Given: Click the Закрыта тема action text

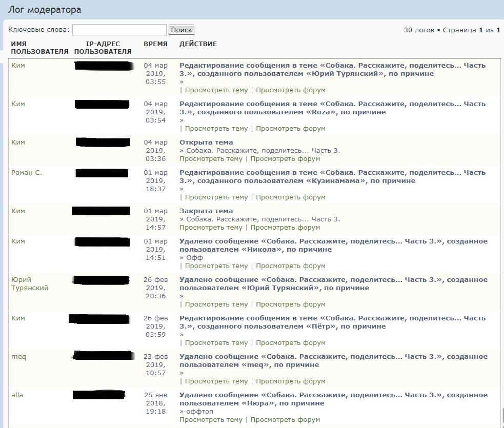Looking at the screenshot, I should [x=206, y=211].
